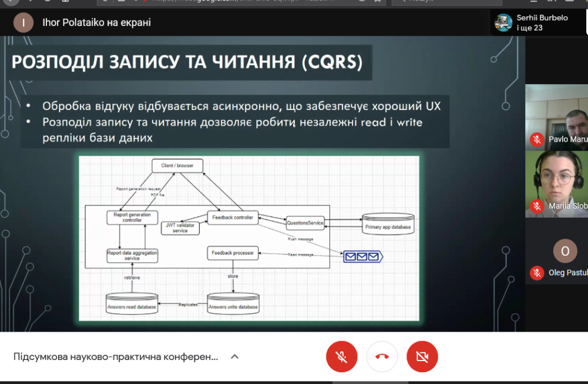Open the 'Підсумкова науково-практична конферен...' meeting title
Viewport: 588px width, 384px height.
click(x=116, y=356)
